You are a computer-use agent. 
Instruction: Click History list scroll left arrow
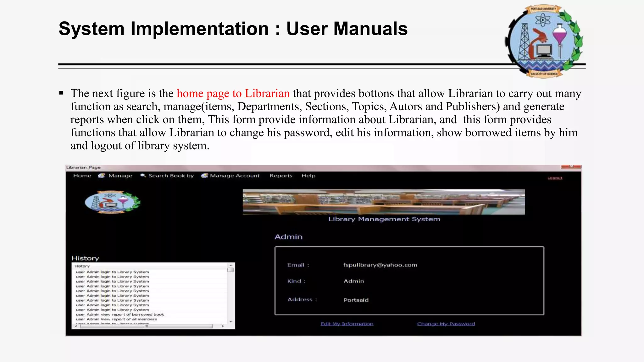pos(76,326)
